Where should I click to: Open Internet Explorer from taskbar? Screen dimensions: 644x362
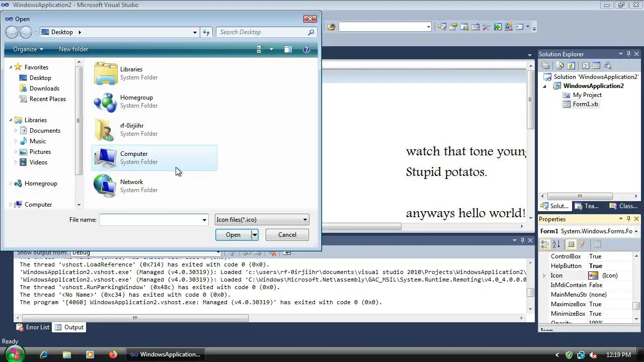[44, 354]
